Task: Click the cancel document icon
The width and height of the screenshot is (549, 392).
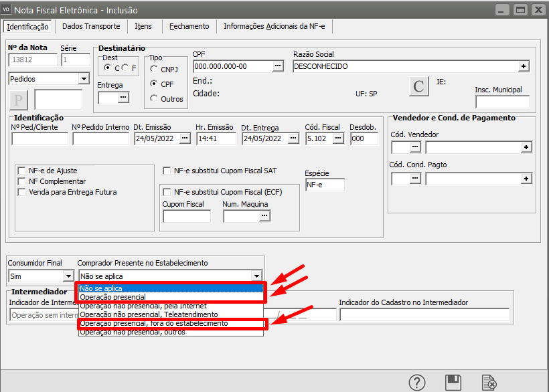Action: (489, 383)
